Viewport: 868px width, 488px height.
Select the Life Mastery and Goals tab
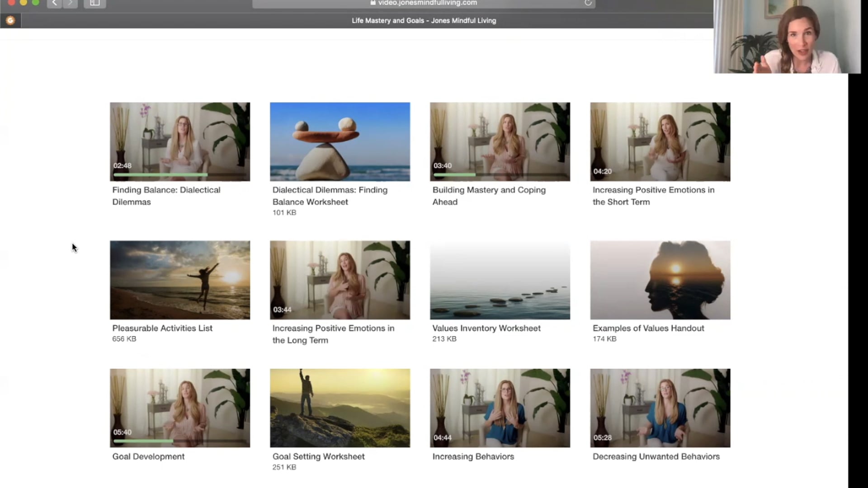(x=424, y=20)
